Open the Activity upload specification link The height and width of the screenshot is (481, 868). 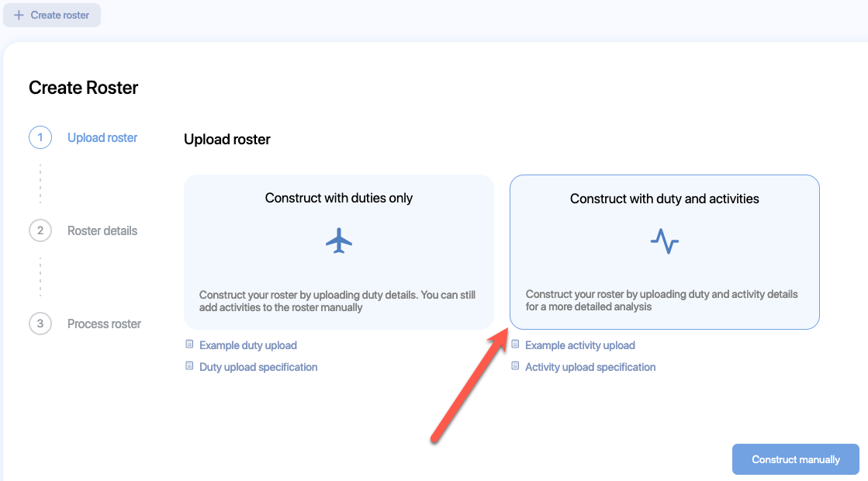click(590, 367)
